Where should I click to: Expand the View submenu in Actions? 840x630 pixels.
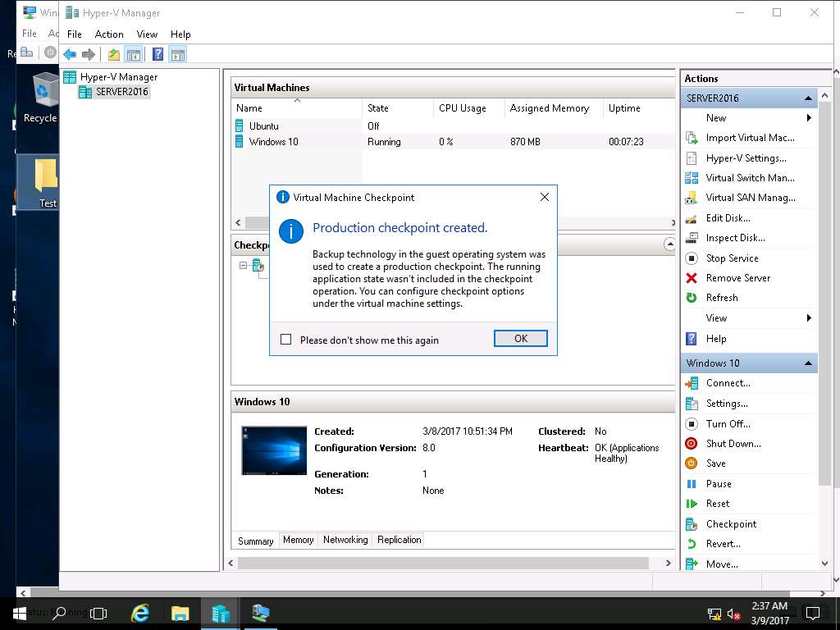pos(809,318)
